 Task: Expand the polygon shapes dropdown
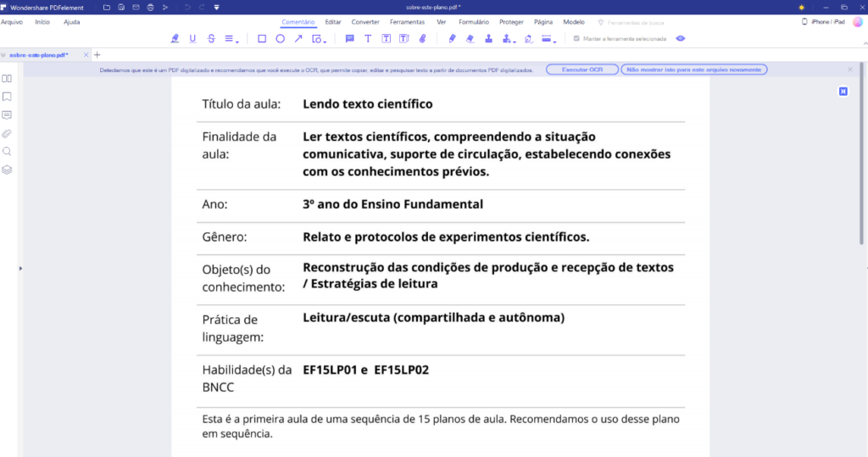(319, 38)
